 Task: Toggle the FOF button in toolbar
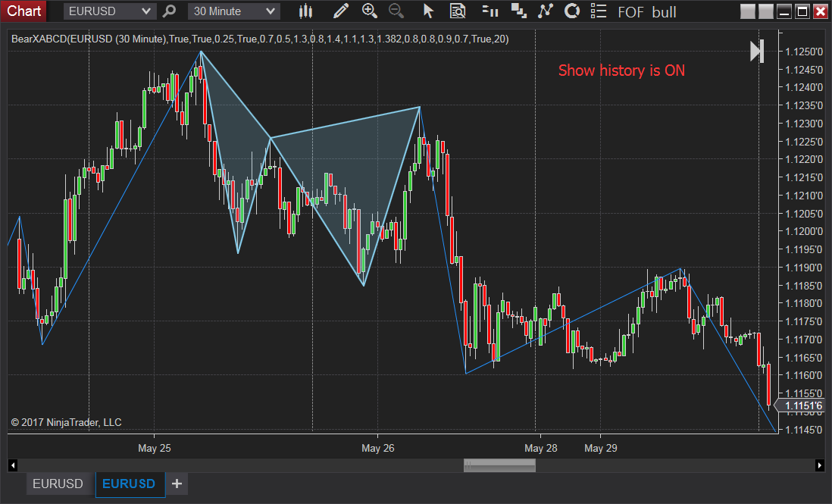pos(630,11)
